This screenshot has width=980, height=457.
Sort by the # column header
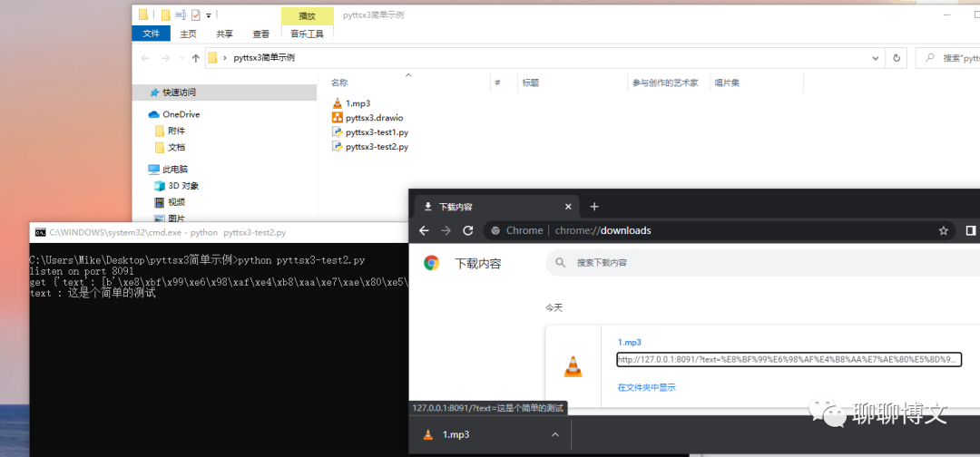(x=498, y=83)
